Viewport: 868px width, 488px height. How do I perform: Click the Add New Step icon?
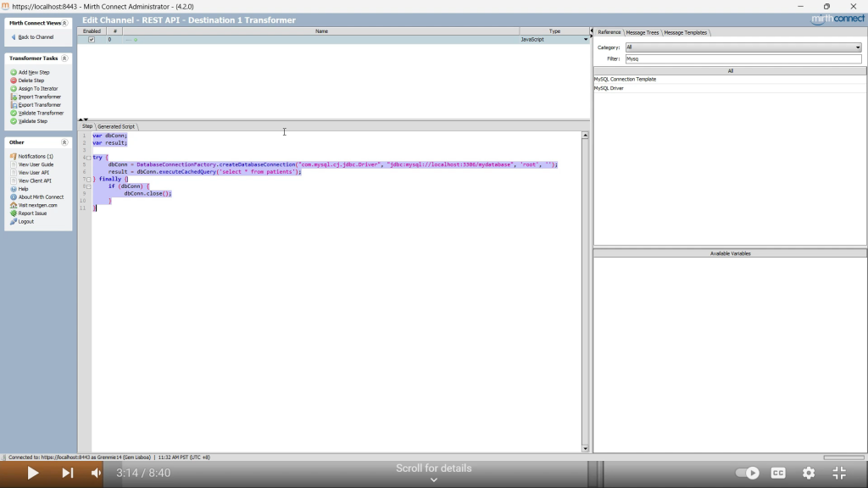click(x=14, y=73)
